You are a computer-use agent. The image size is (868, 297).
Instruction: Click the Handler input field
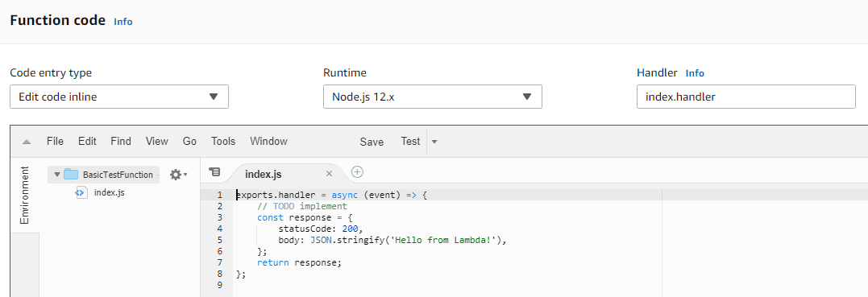[x=746, y=97]
